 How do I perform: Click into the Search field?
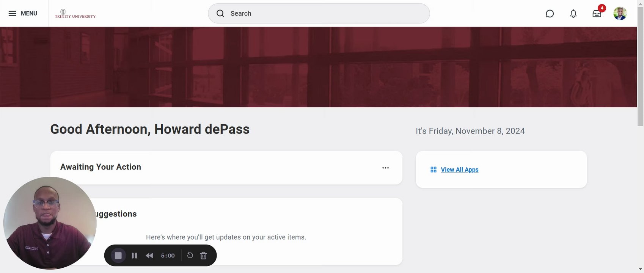(x=326, y=14)
